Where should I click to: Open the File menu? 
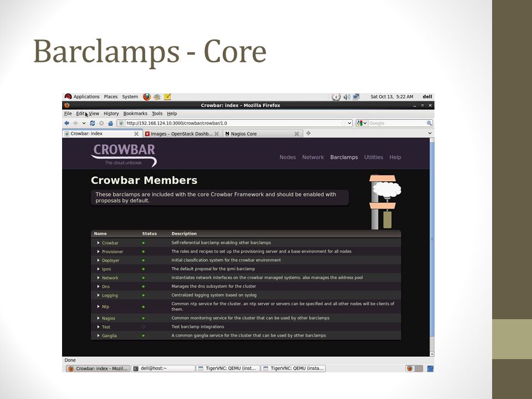tap(68, 114)
